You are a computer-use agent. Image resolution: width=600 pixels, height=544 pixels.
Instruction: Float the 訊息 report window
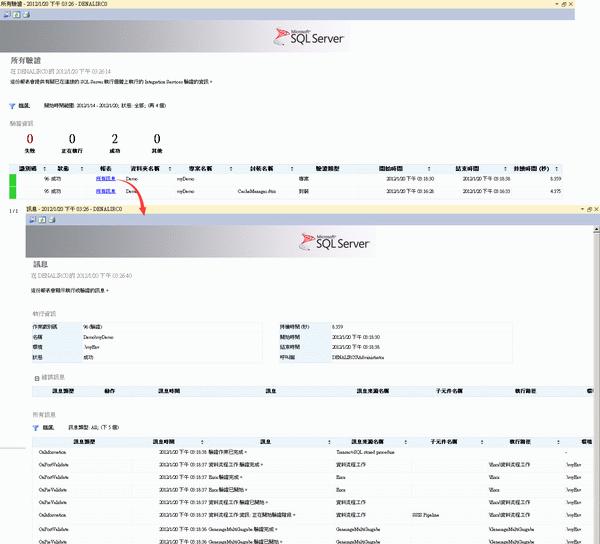[x=589, y=209]
